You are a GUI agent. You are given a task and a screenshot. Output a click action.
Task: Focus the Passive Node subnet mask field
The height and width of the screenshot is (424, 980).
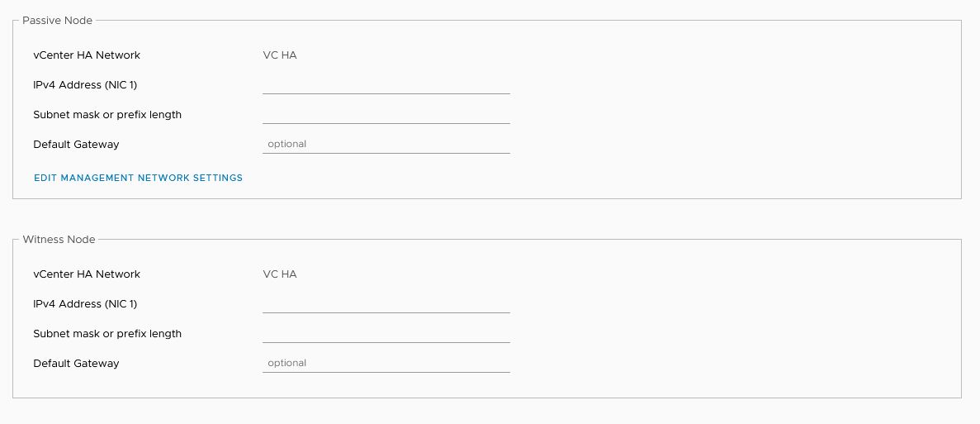tap(386, 115)
